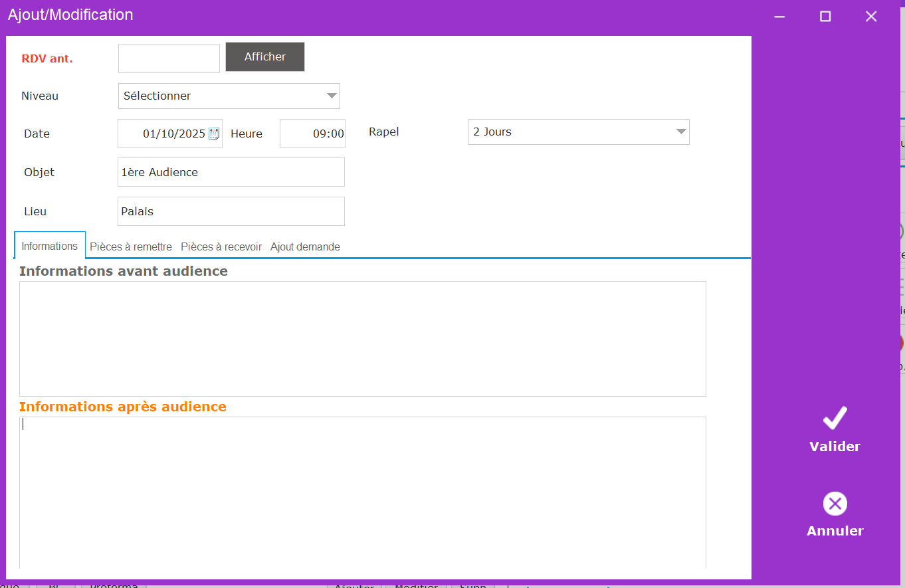Select the Pièces à recevoir tab
Screen dimensions: 905x588
click(221, 246)
